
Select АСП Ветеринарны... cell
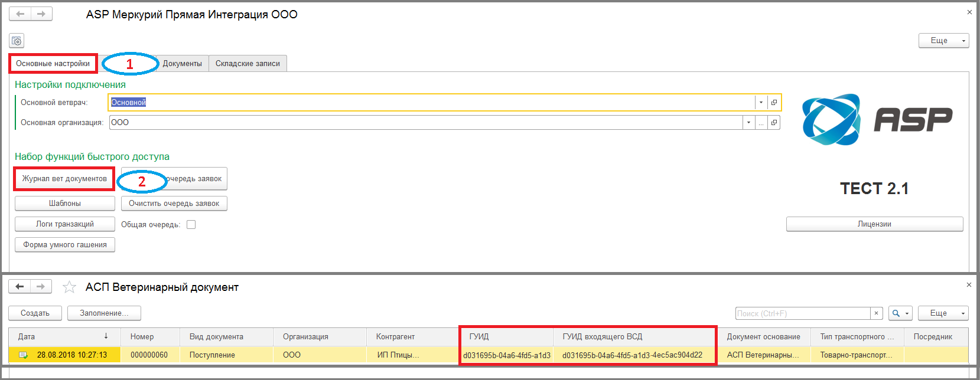pos(764,355)
